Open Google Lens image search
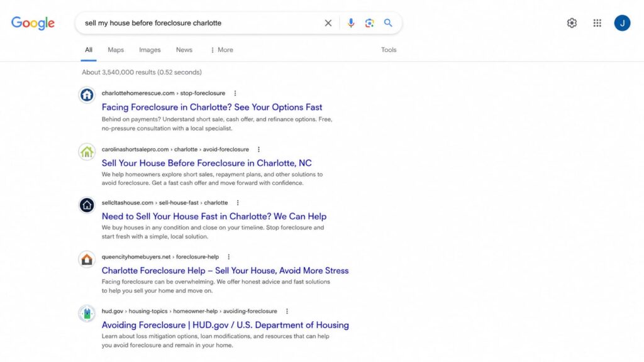Viewport: 644px width, 362px height. click(369, 23)
